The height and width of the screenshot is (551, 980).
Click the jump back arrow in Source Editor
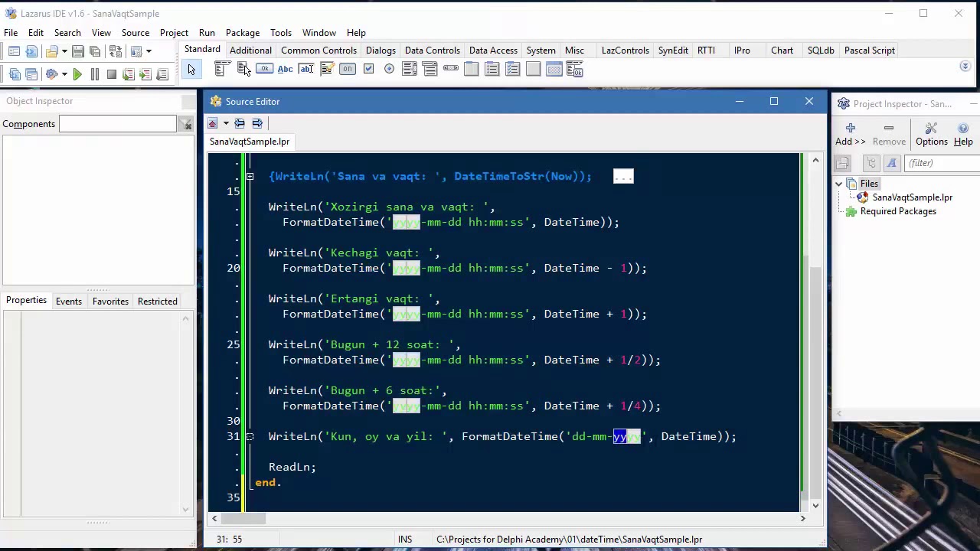pos(240,123)
